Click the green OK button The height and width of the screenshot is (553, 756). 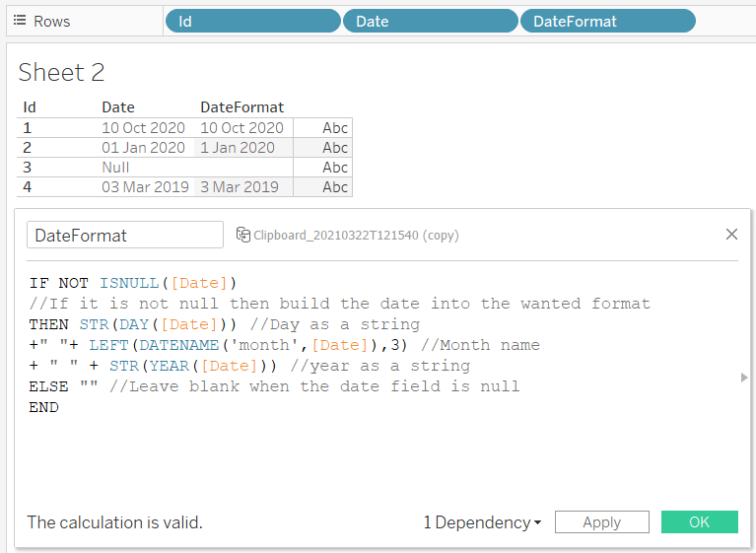click(699, 522)
